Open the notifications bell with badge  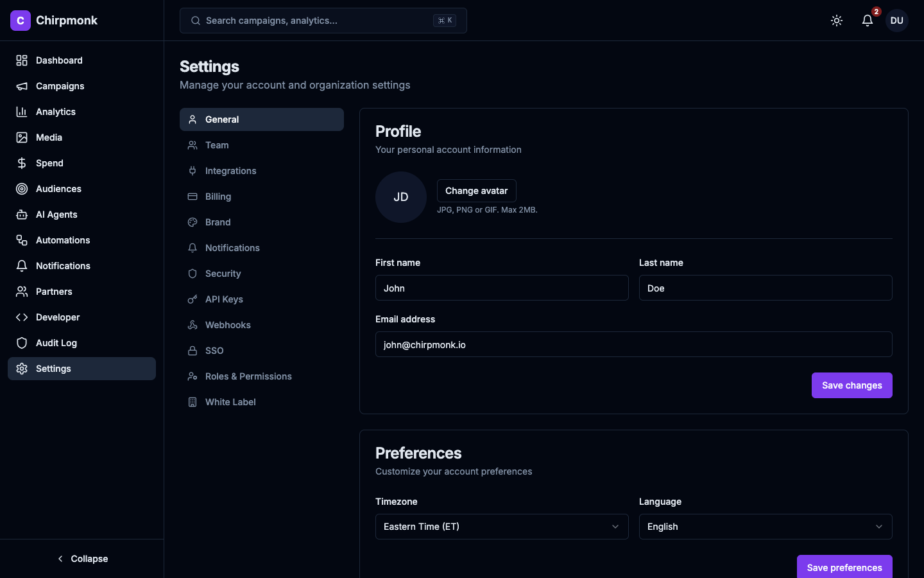pos(868,21)
